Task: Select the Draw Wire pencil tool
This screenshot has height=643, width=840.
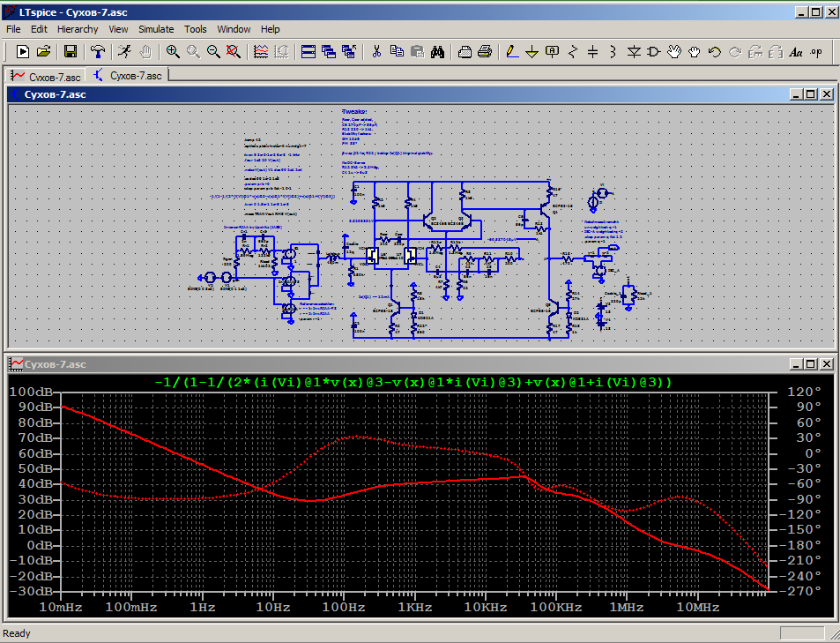Action: [x=512, y=52]
